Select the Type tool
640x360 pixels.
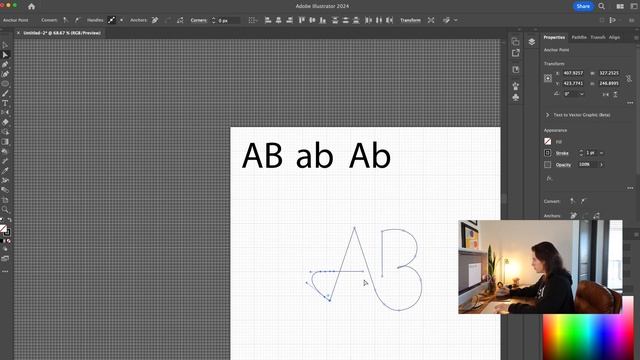[x=5, y=103]
